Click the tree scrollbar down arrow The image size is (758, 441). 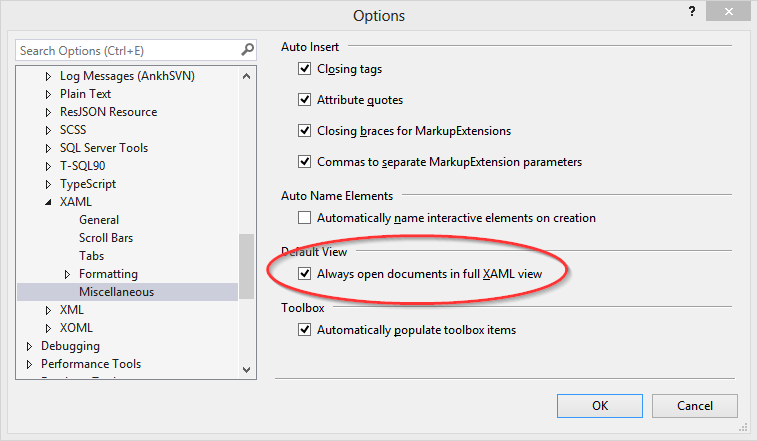click(x=247, y=370)
